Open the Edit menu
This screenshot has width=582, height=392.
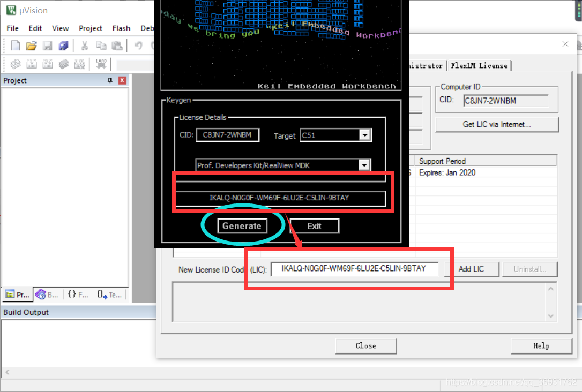point(35,28)
